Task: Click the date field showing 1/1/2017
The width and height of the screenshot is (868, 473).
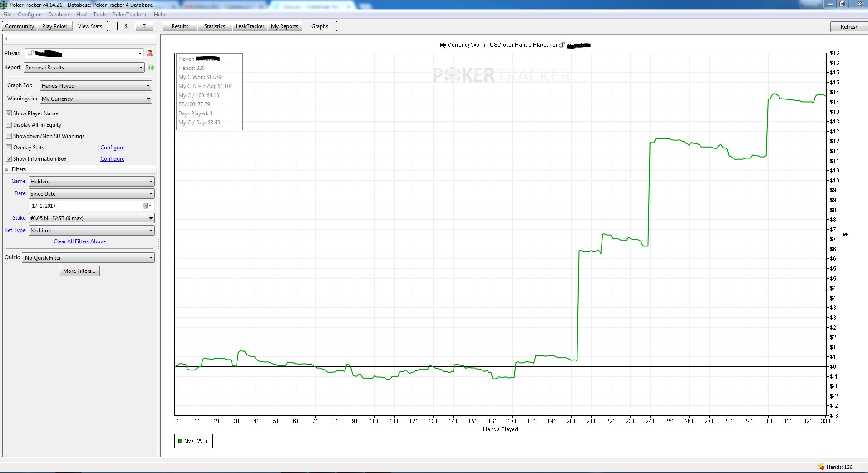Action: point(86,206)
